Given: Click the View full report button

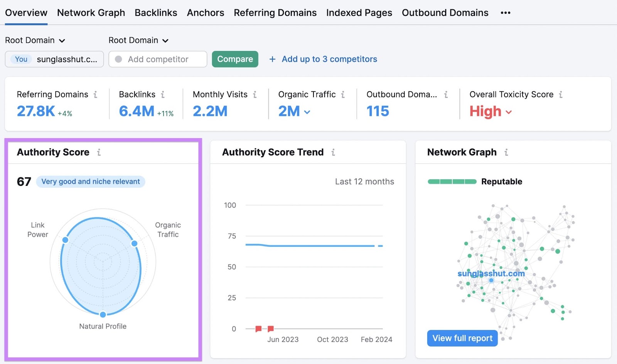Looking at the screenshot, I should [x=462, y=338].
